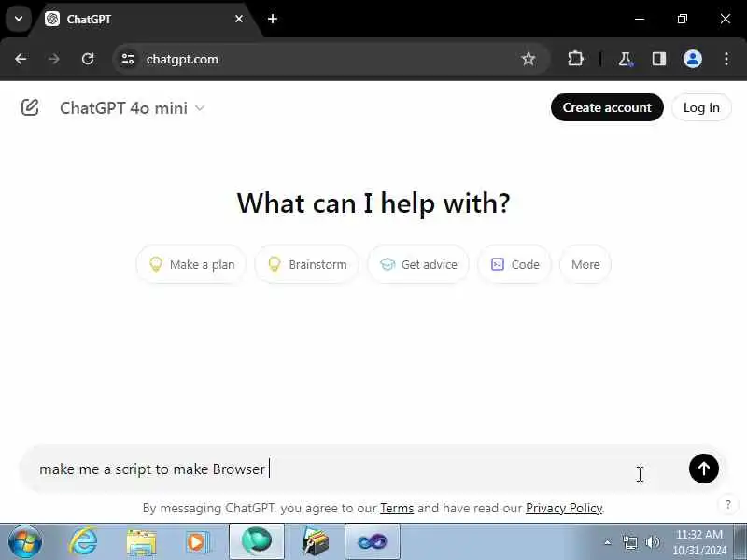
Task: Open Chrome Labs flask icon
Action: point(625,59)
